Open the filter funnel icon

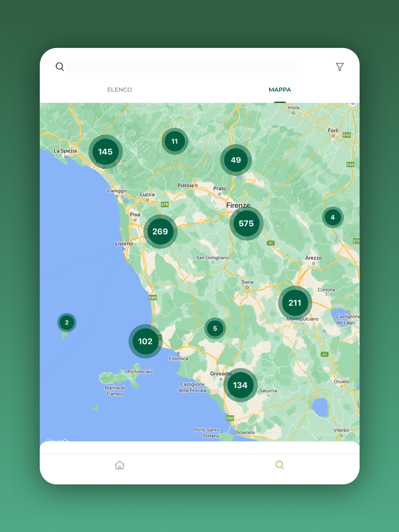pos(340,67)
